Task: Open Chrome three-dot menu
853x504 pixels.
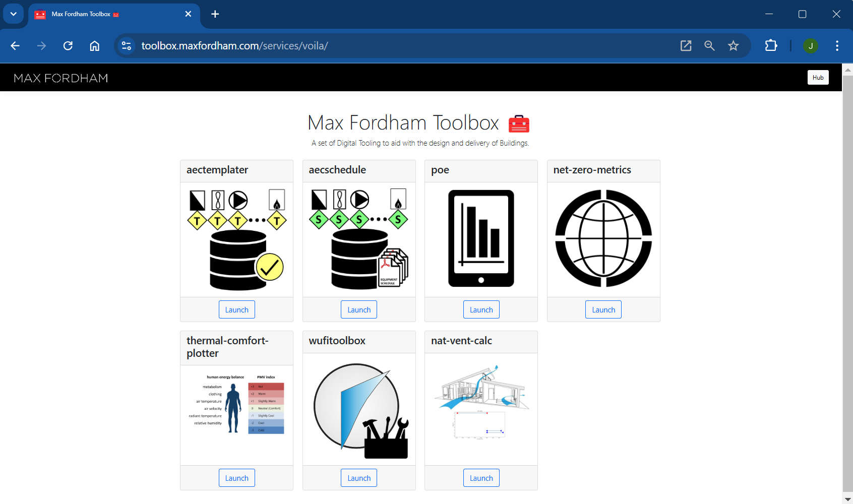Action: 837,46
